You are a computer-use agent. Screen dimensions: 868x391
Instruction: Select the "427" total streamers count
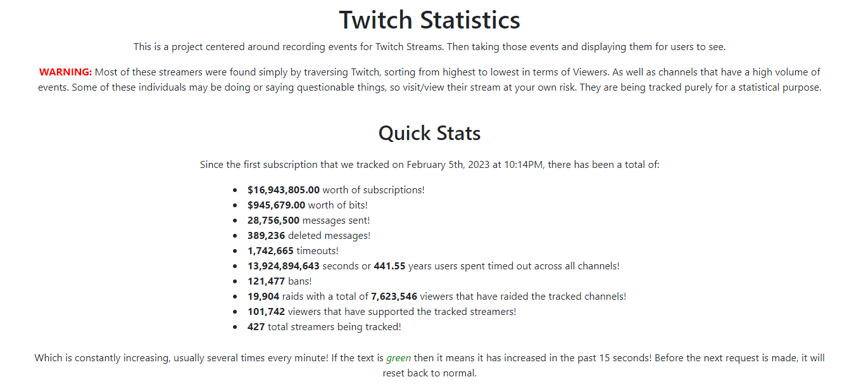[x=256, y=327]
